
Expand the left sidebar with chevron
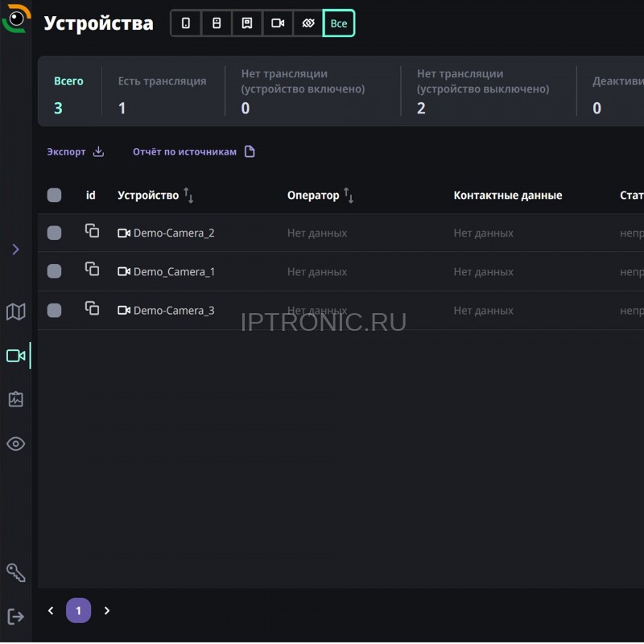tap(15, 250)
